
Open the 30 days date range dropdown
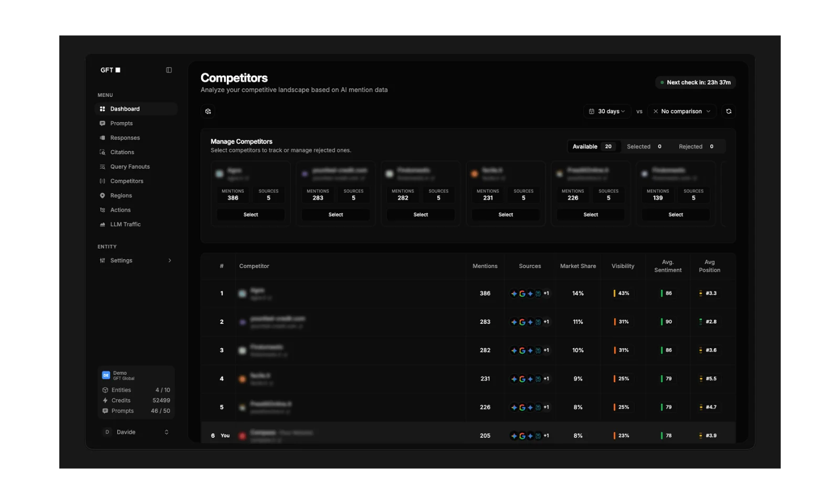pos(606,111)
